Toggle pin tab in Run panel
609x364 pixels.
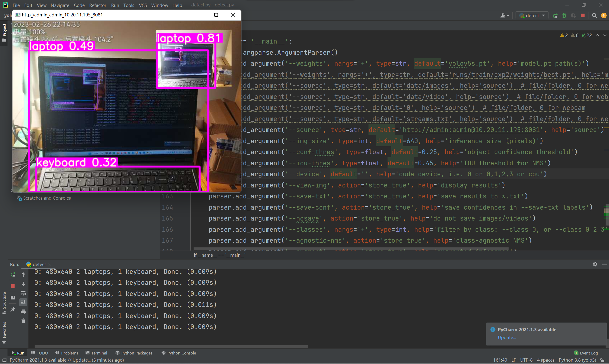[x=13, y=310]
